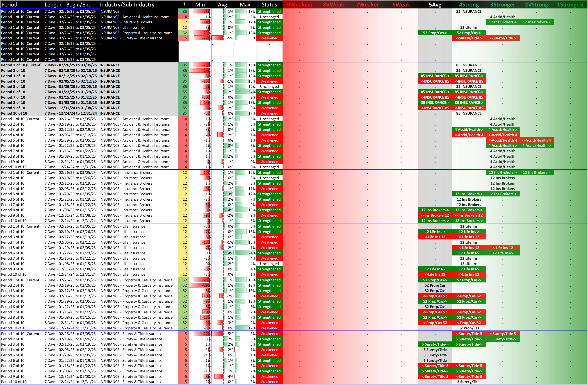Click the top-row red '<-Surety/Title 5' cell under 3Stronger
This screenshot has width=588, height=385.
point(503,38)
